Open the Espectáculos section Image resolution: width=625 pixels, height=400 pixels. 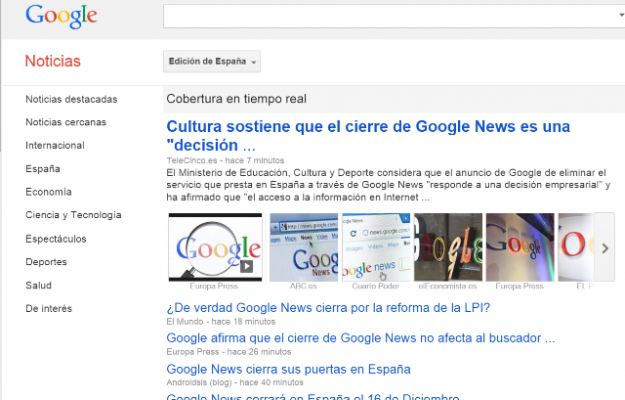click(x=56, y=239)
